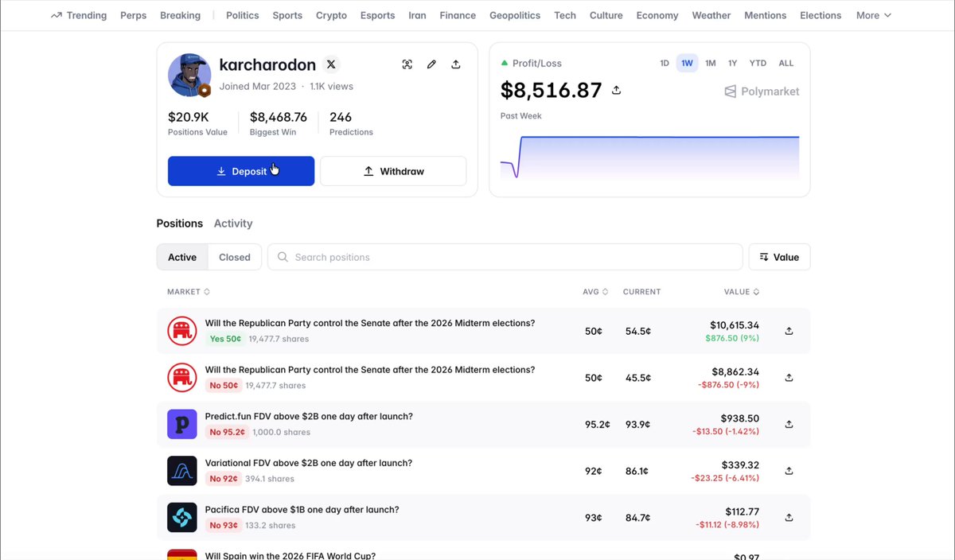Open Pacifica FDV above $1B market

click(302, 510)
